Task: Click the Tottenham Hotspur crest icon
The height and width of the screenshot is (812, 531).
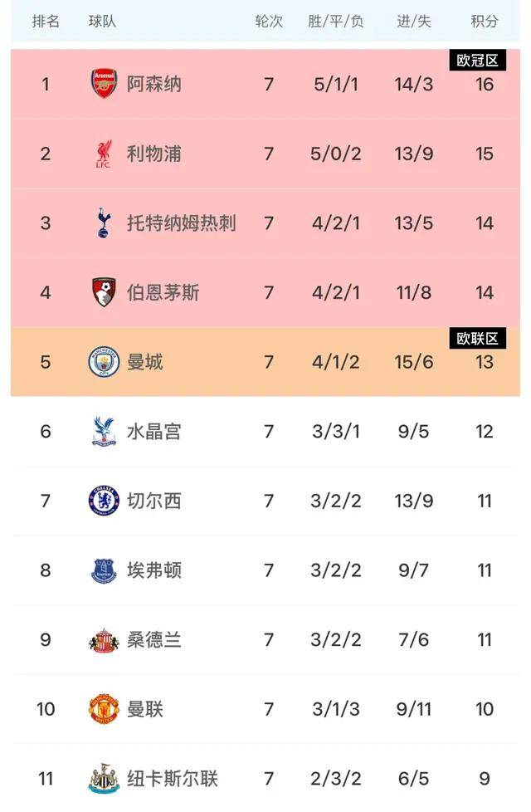Action: [104, 223]
